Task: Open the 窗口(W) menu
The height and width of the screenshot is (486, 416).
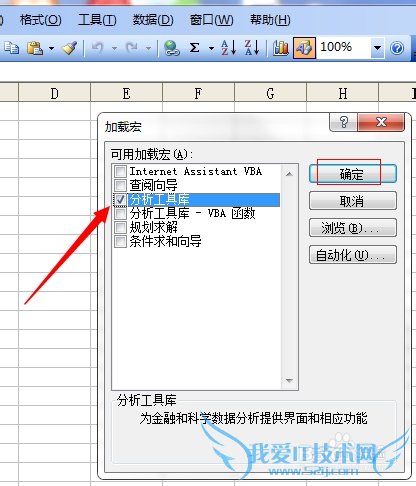Action: point(211,20)
